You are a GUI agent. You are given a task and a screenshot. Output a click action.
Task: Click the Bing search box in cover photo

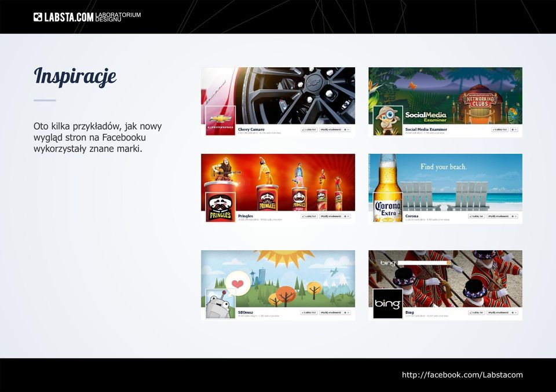(x=424, y=263)
